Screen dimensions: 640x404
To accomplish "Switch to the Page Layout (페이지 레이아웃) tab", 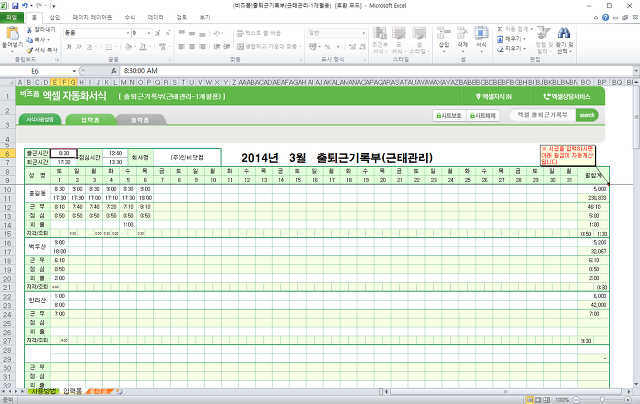I will [x=92, y=18].
